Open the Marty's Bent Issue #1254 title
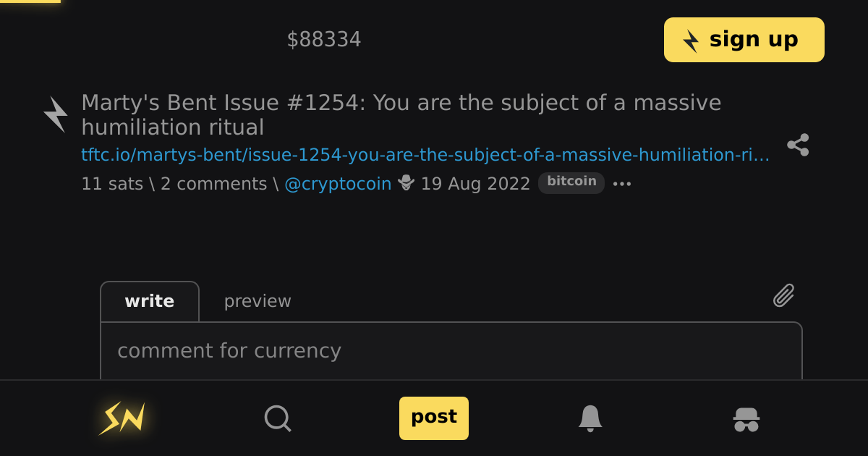Screen dimensions: 868x456 click(x=401, y=115)
